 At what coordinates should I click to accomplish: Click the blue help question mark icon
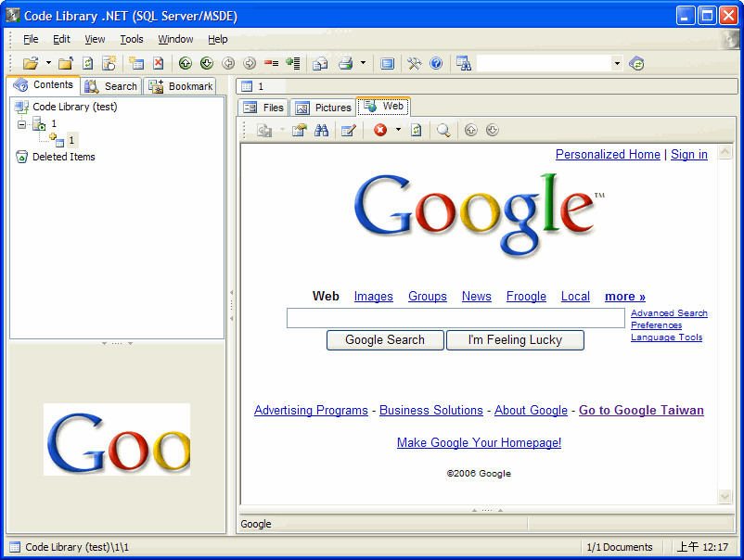click(x=436, y=63)
